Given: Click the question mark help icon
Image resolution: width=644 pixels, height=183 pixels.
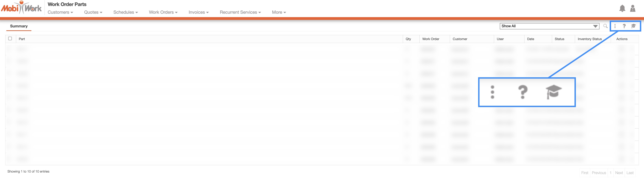Looking at the screenshot, I should coord(624,26).
